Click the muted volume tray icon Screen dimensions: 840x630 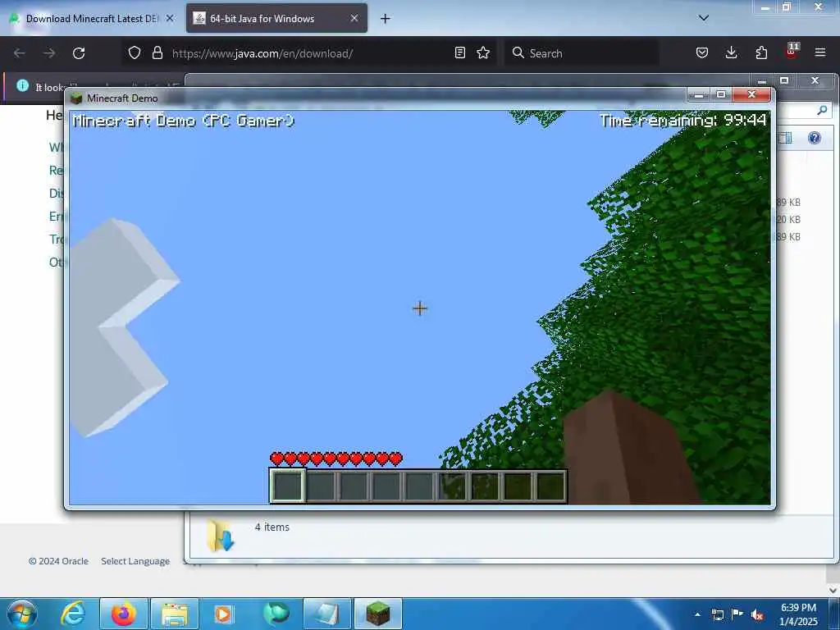pyautogui.click(x=757, y=614)
